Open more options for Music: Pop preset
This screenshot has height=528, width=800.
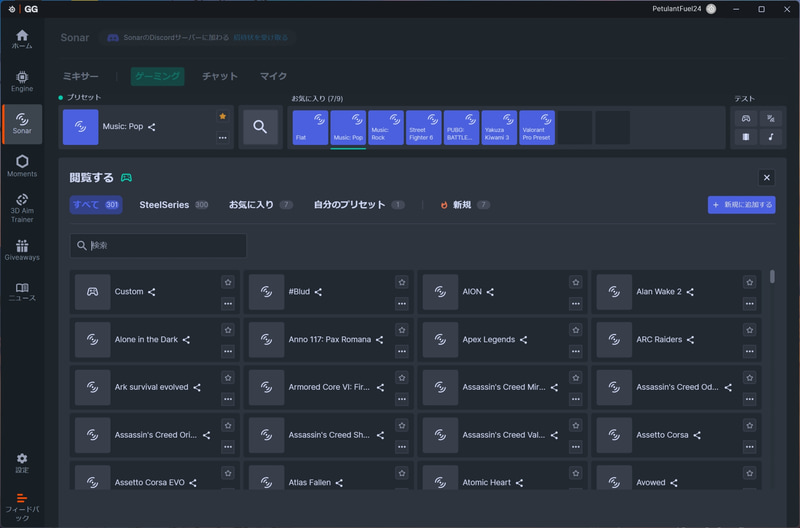click(x=222, y=138)
